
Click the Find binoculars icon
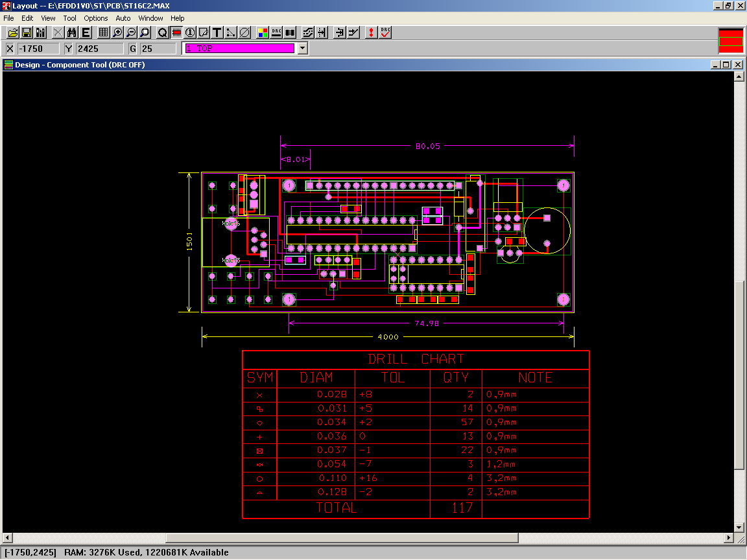click(71, 32)
